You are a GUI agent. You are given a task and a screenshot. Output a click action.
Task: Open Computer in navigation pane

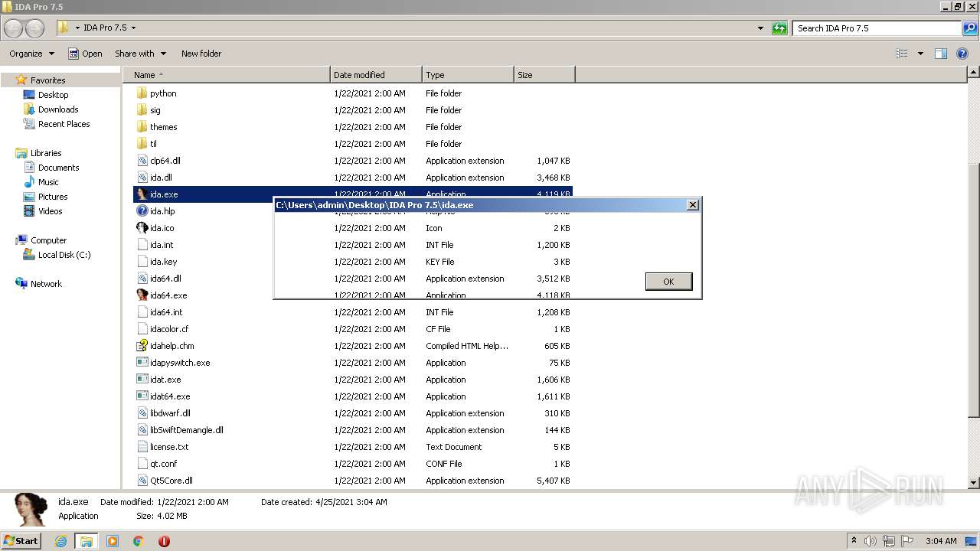coord(48,240)
